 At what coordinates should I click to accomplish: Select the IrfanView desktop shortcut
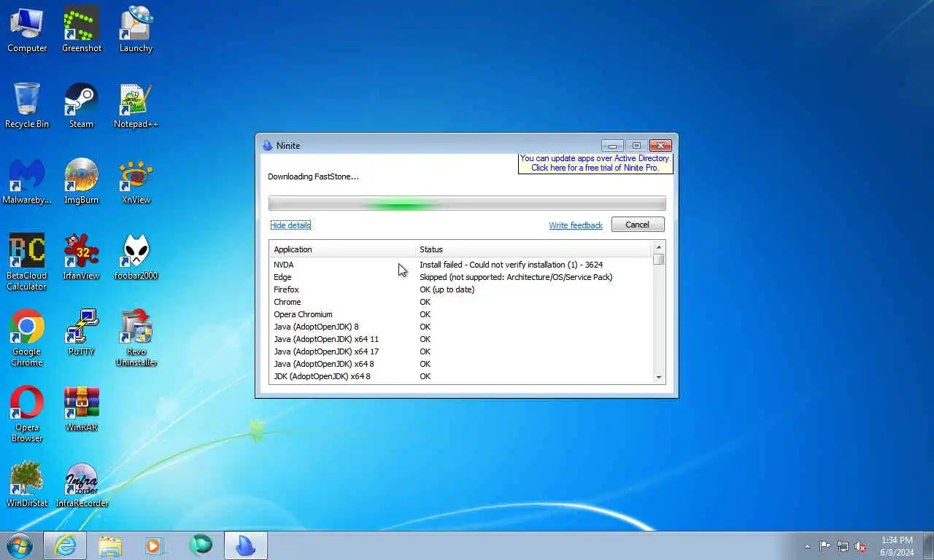[81, 257]
